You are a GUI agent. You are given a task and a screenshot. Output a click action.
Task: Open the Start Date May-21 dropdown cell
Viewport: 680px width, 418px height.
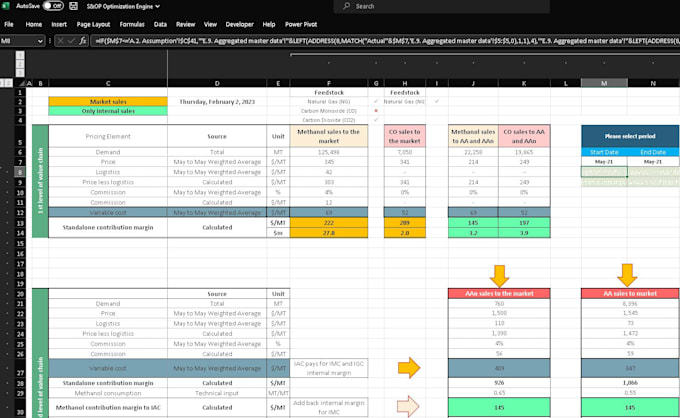pyautogui.click(x=605, y=162)
